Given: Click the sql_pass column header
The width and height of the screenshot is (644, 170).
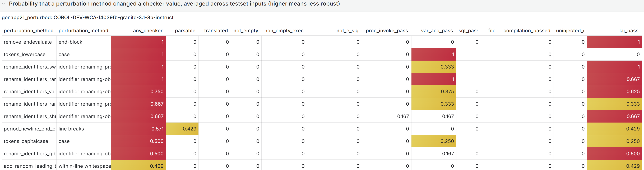Looking at the screenshot, I should 468,30.
